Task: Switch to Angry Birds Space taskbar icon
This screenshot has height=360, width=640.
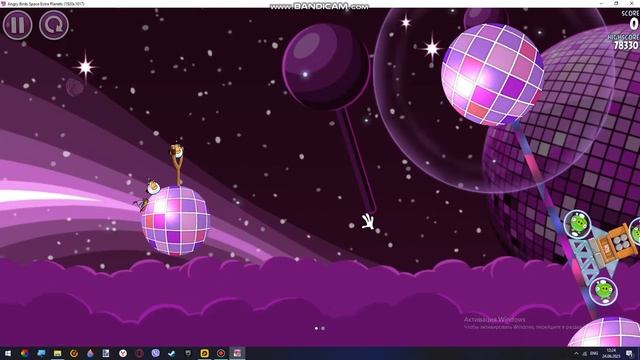Action: (237, 353)
